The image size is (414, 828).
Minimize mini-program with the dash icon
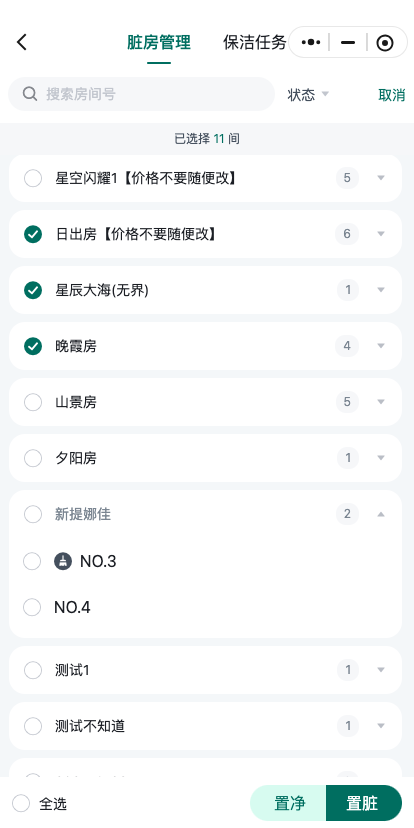point(348,43)
